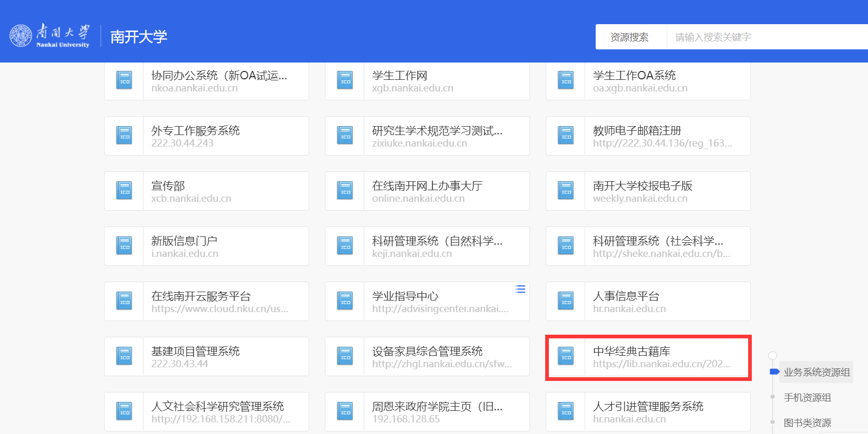Click the icon next to 宣传部
Image resolution: width=868 pixels, height=434 pixels.
pyautogui.click(x=124, y=191)
